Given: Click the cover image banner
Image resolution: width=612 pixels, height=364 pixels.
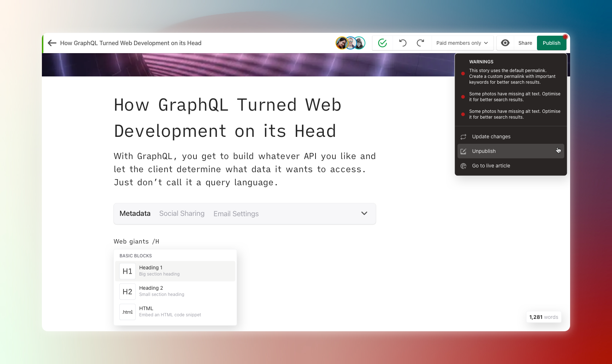Looking at the screenshot, I should [x=248, y=65].
